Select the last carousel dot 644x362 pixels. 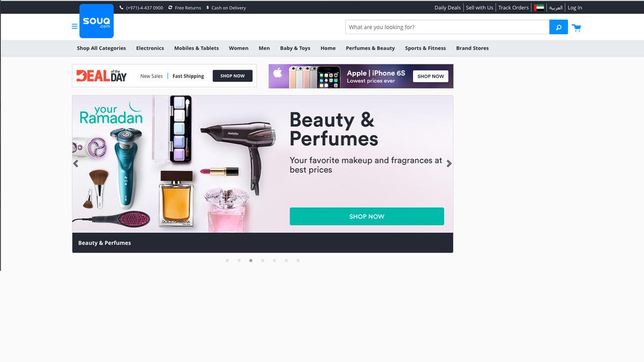(x=298, y=260)
